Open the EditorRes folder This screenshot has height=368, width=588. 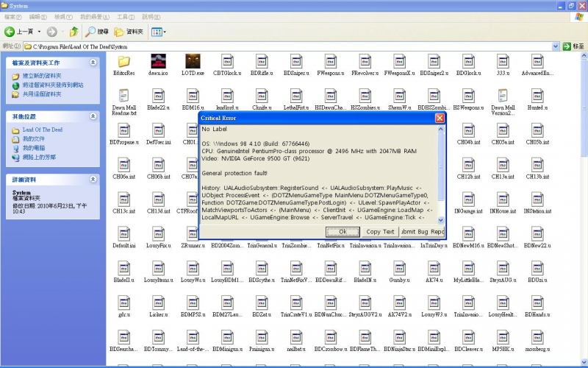(x=123, y=61)
